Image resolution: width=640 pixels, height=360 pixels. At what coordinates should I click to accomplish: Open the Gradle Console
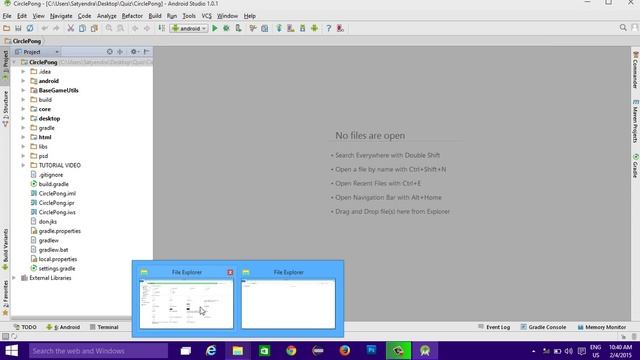pyautogui.click(x=543, y=327)
